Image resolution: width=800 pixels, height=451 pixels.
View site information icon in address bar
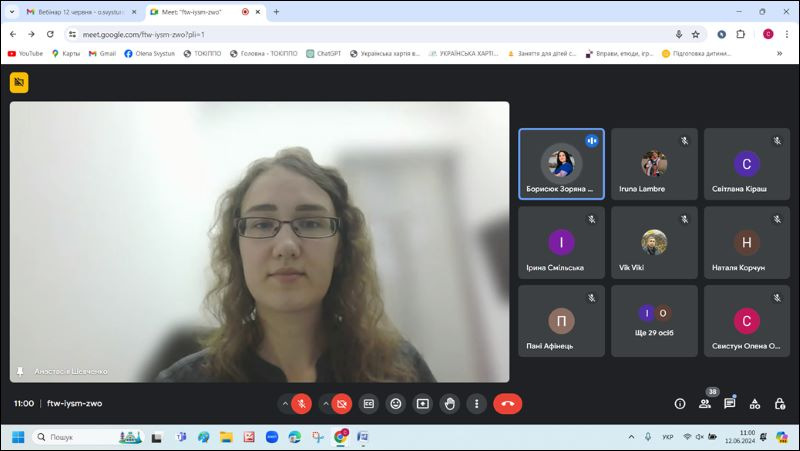pos(72,34)
